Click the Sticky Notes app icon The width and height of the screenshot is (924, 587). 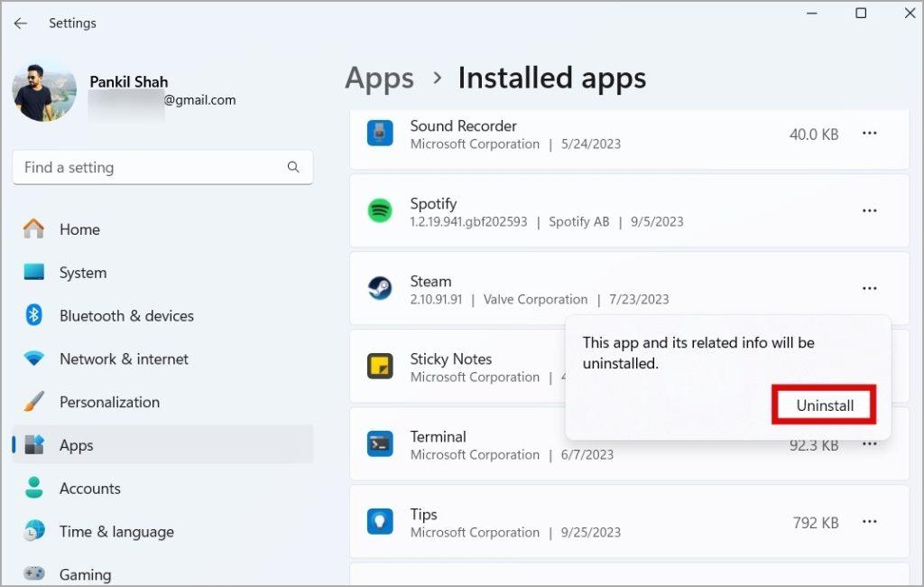point(380,367)
